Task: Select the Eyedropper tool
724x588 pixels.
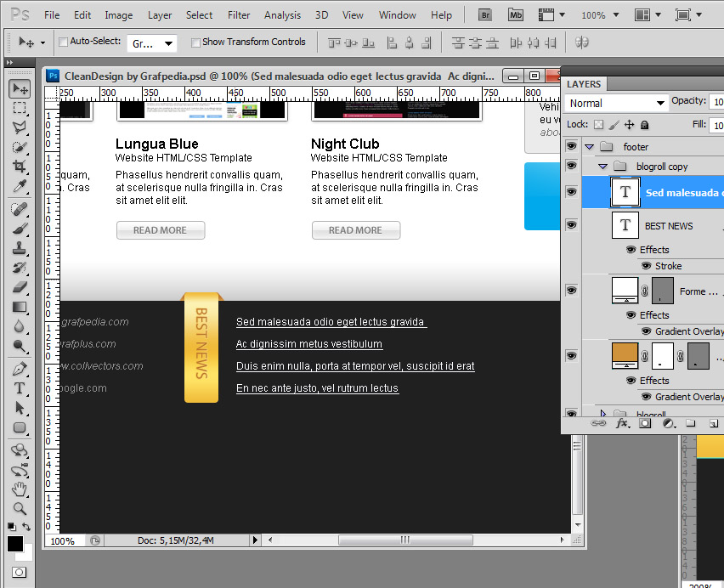Action: pos(20,186)
